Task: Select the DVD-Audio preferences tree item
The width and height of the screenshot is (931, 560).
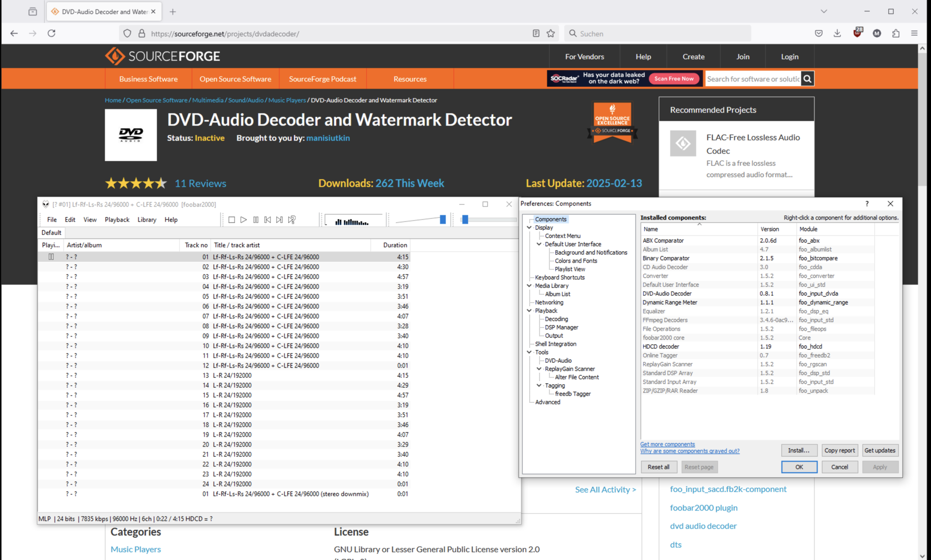Action: click(x=558, y=360)
